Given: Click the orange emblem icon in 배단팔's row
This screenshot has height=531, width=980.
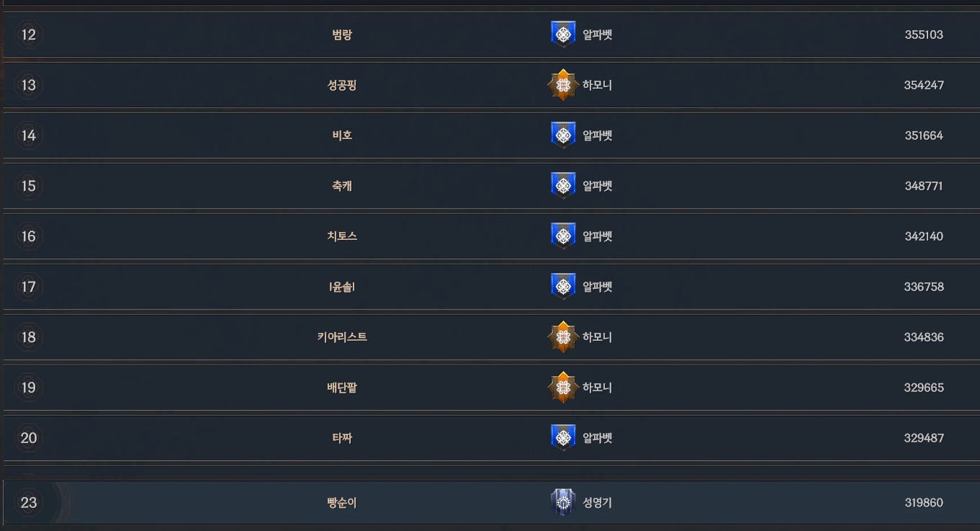Looking at the screenshot, I should click(x=563, y=388).
